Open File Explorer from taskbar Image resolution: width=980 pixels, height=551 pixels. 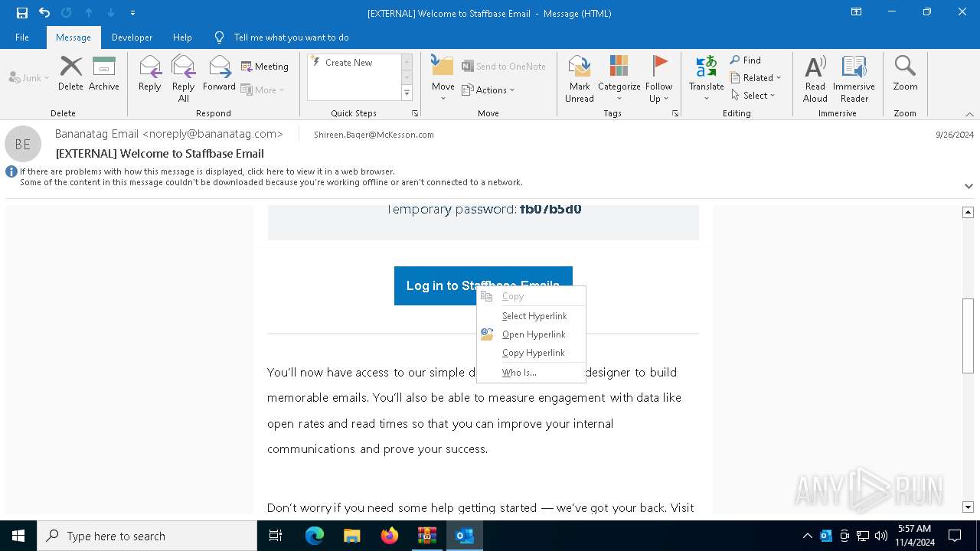point(351,536)
